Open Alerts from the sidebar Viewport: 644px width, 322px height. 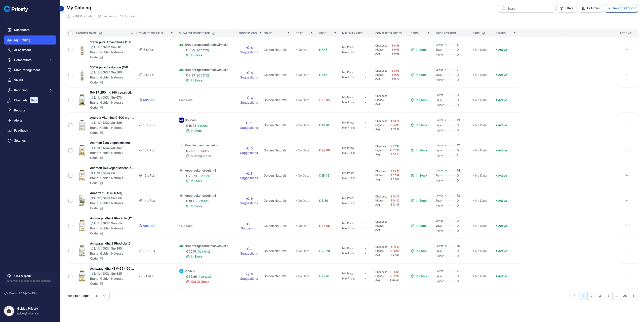[30, 120]
